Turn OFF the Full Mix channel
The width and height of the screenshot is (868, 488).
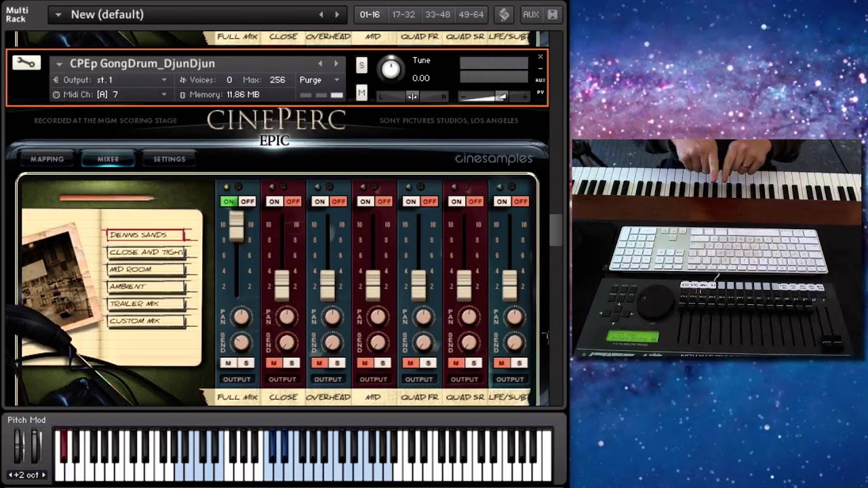coord(248,201)
